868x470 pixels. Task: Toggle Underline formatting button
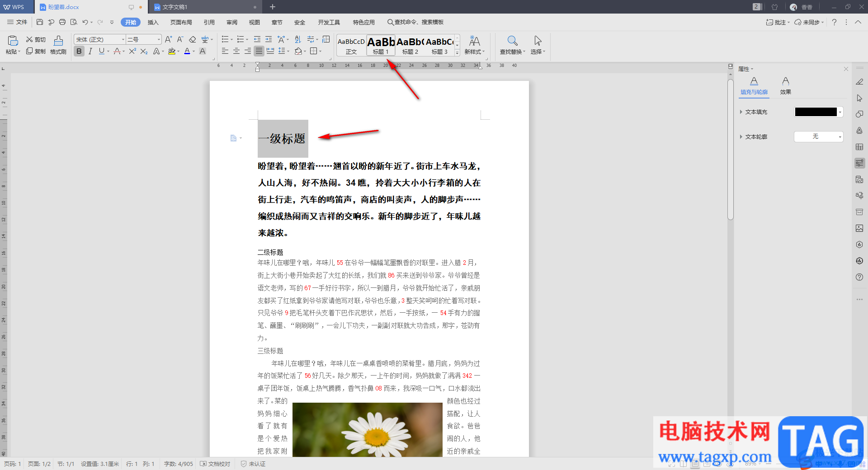(x=102, y=52)
